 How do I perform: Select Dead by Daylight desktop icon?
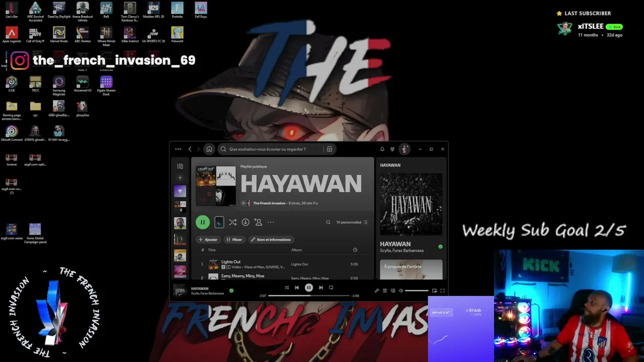coord(59,10)
